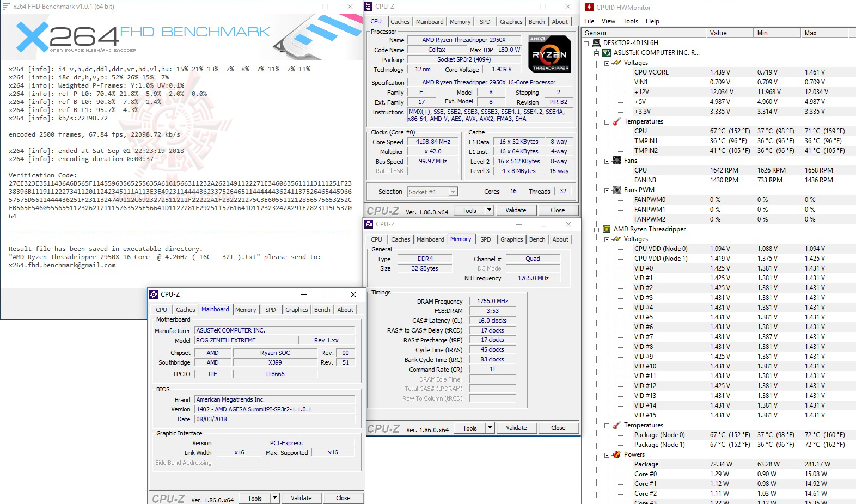Click the top CPU-Z window title icon
Image resolution: width=856 pixels, height=504 pixels.
pos(368,7)
